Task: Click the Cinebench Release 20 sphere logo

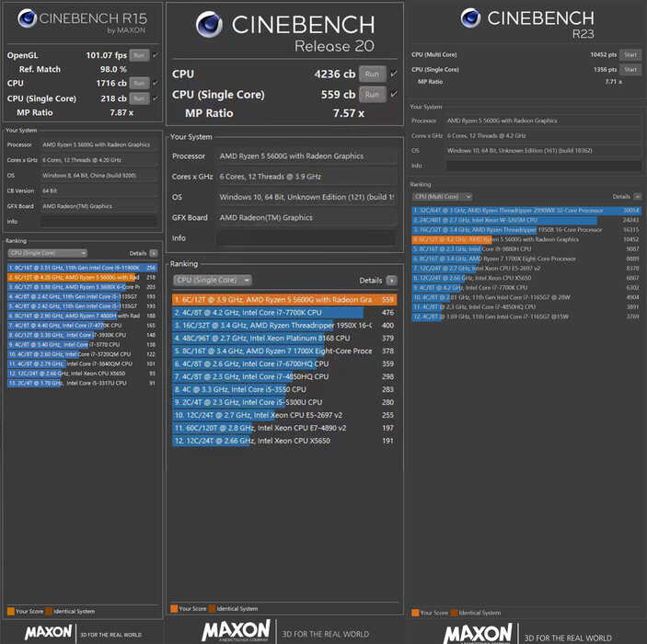Action: 209,24
